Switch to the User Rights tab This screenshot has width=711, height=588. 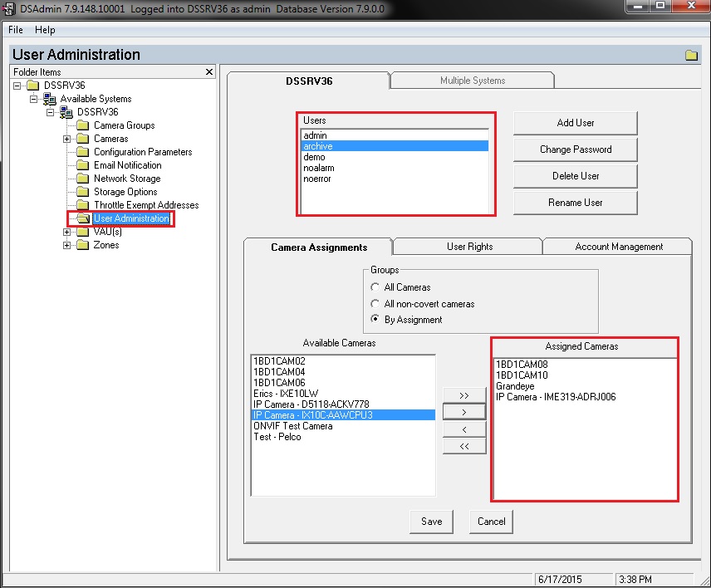[467, 246]
